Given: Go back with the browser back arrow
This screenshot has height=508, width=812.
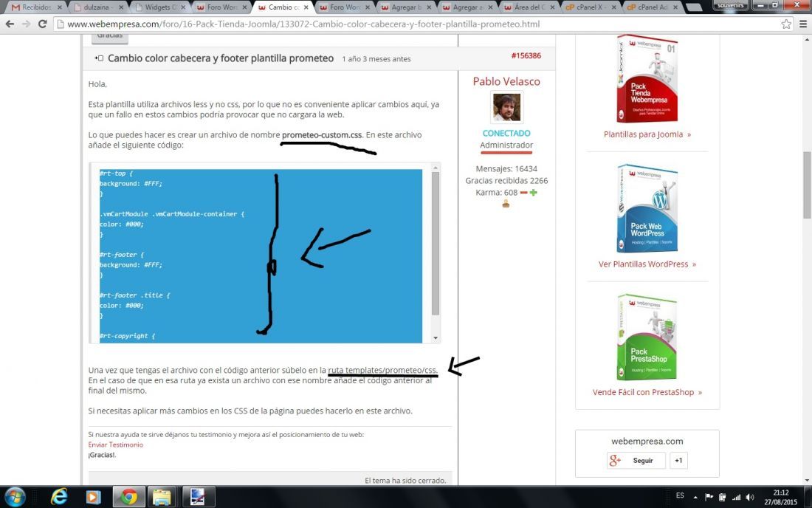Looking at the screenshot, I should coord(10,24).
